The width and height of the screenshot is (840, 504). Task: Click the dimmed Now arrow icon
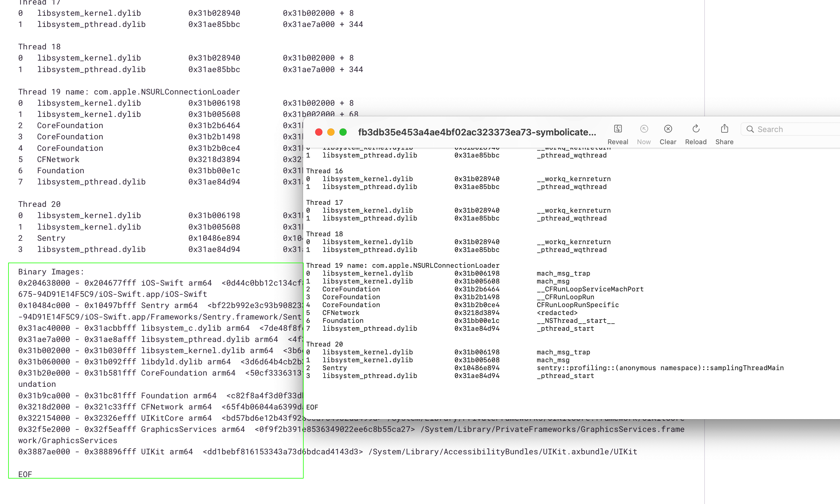pyautogui.click(x=644, y=129)
